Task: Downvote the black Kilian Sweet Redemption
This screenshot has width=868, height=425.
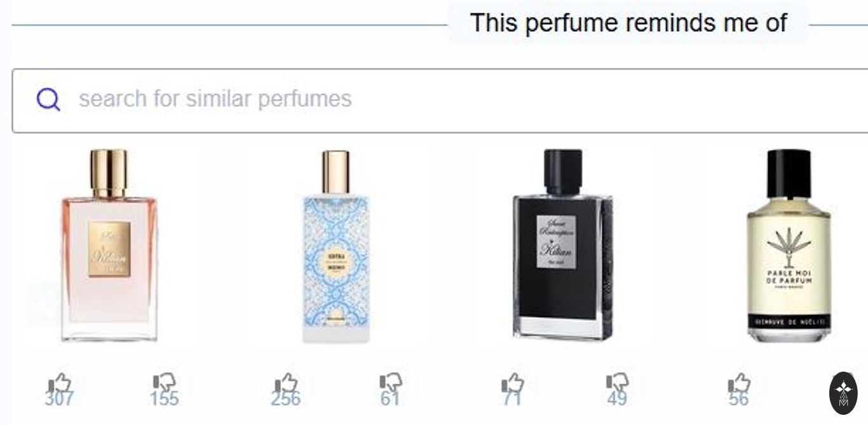Action: [617, 383]
